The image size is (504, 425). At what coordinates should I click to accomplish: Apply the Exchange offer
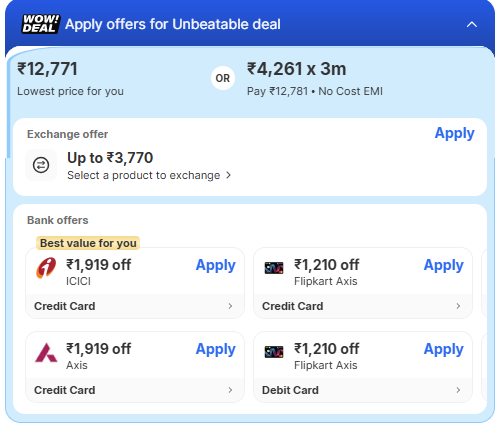[x=454, y=134]
